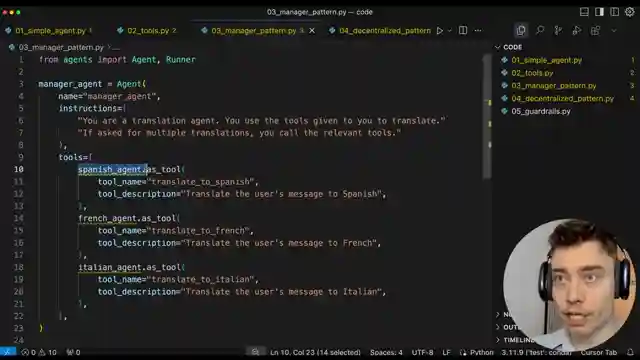Image resolution: width=640 pixels, height=360 pixels.
Task: Click the zoom magnifier in status bar
Action: coord(255,352)
